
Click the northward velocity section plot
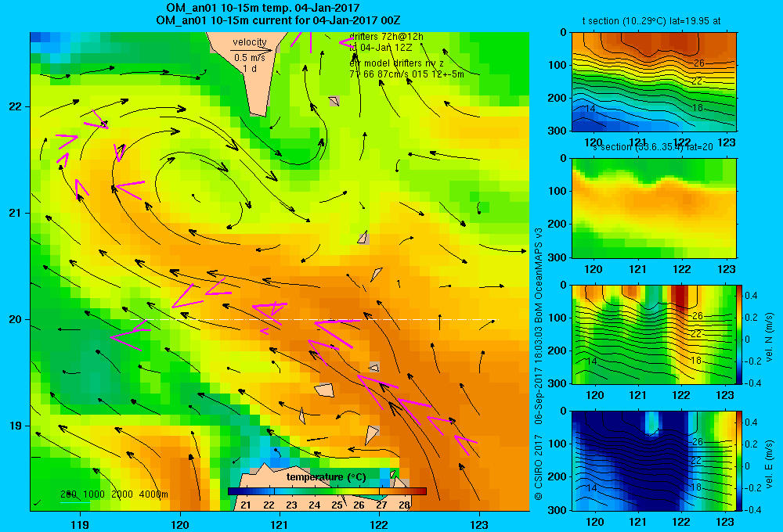pyautogui.click(x=654, y=334)
